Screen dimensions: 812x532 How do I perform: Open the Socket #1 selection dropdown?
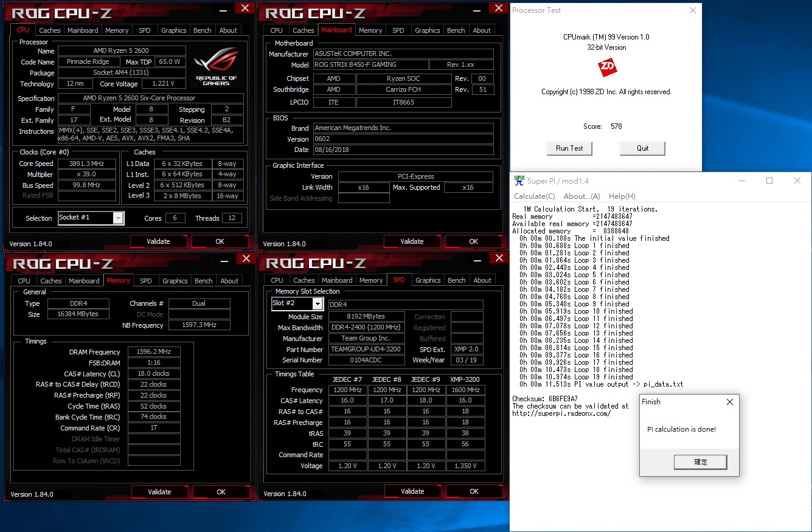pyautogui.click(x=118, y=218)
